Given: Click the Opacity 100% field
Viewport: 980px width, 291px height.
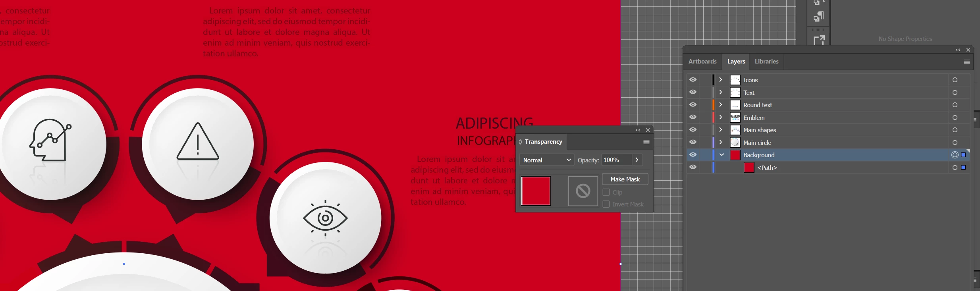Looking at the screenshot, I should [616, 160].
